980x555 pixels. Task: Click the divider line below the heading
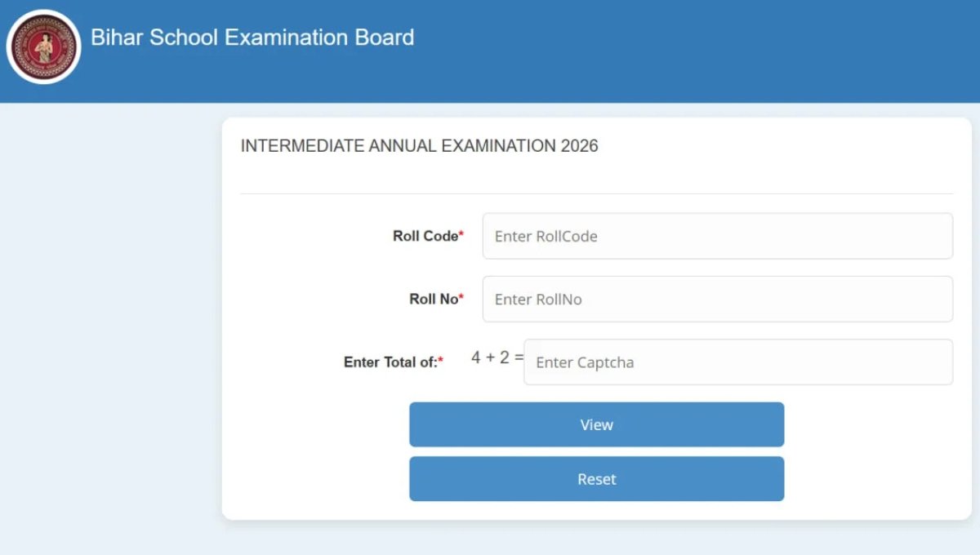(596, 192)
